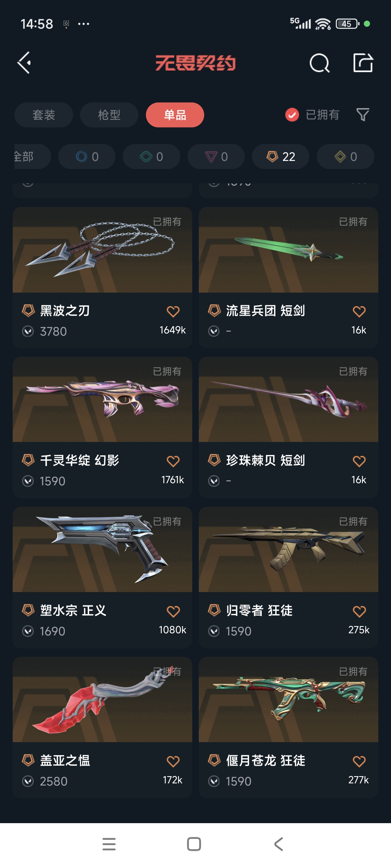Toggle the 已拥有 owned checkbox

click(x=292, y=115)
